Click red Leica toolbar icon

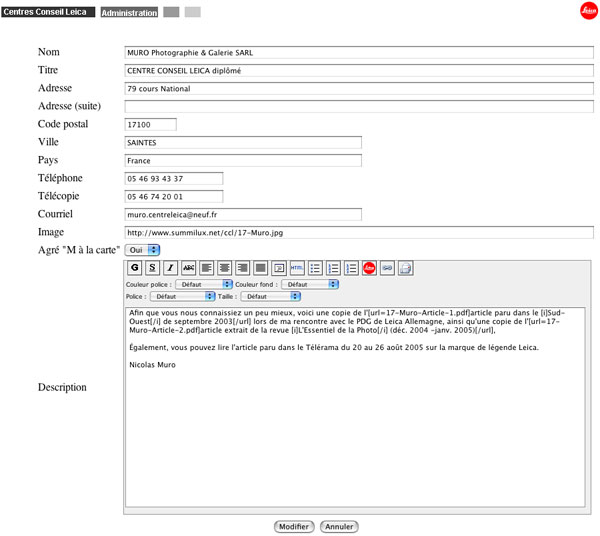click(x=369, y=268)
